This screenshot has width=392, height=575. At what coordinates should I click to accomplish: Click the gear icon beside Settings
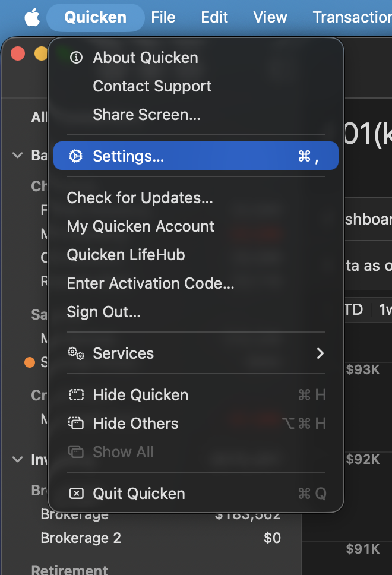pos(76,156)
